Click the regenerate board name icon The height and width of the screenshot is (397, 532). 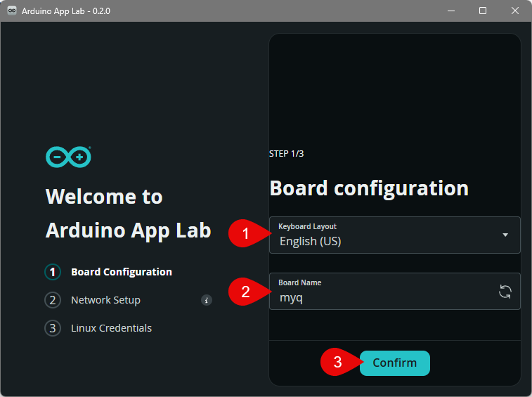tap(505, 292)
